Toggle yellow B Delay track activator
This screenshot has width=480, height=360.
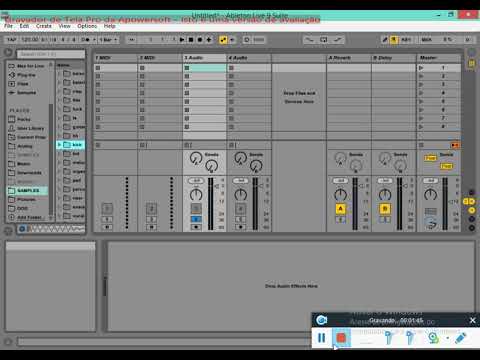[385, 209]
